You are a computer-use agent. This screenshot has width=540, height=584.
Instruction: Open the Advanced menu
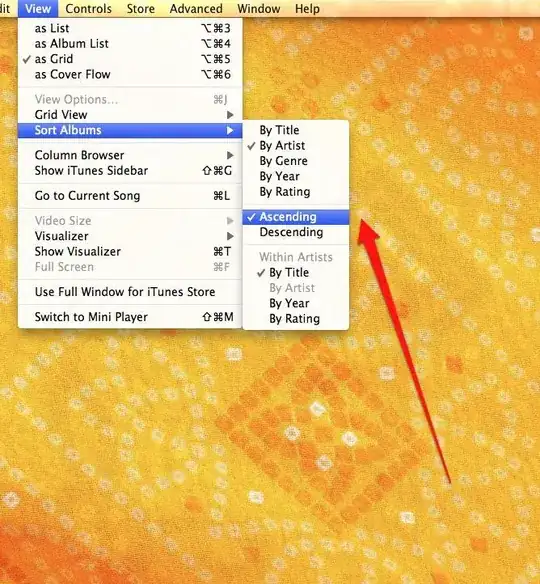(196, 9)
